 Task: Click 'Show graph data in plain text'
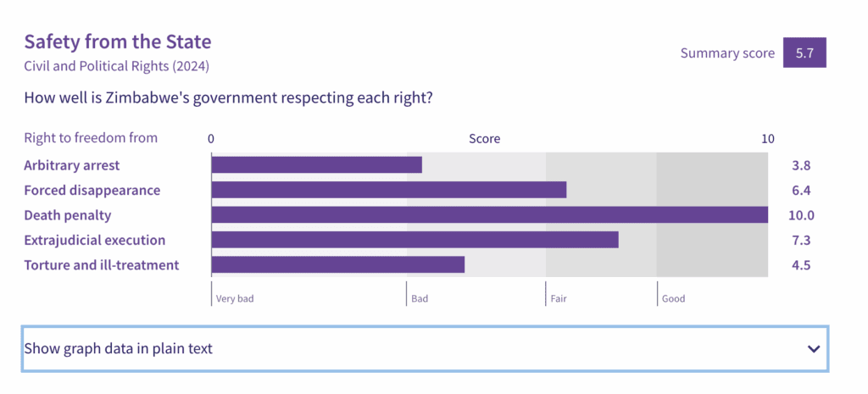click(118, 348)
